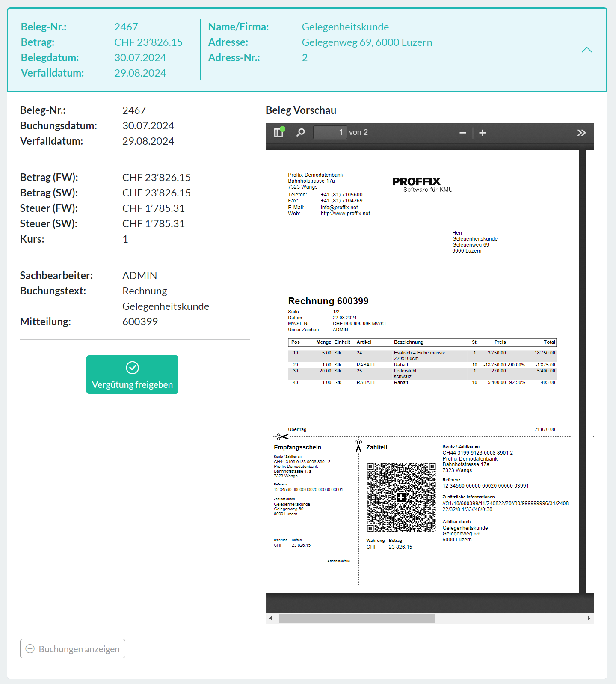The height and width of the screenshot is (684, 616).
Task: Click Mitteilung value 600399
Action: pyautogui.click(x=140, y=321)
